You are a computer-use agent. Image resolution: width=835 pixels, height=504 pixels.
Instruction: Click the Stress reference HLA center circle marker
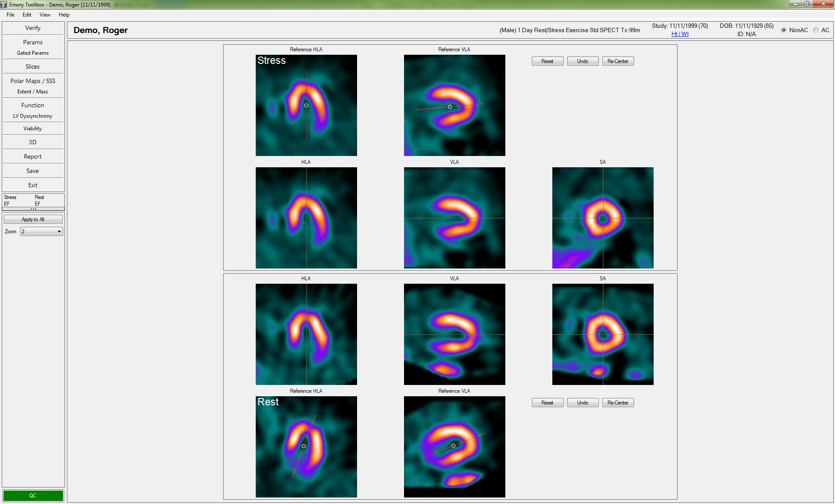pos(306,106)
